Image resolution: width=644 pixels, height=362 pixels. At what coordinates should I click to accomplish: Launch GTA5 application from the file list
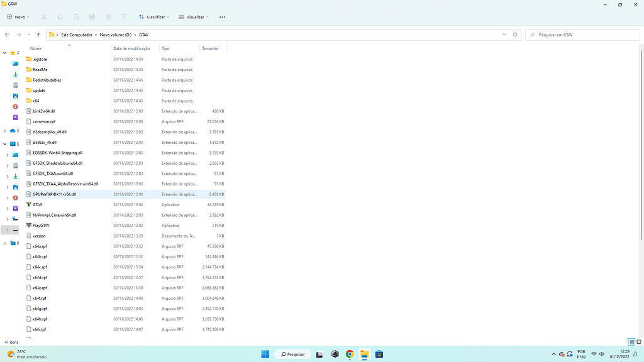click(36, 204)
